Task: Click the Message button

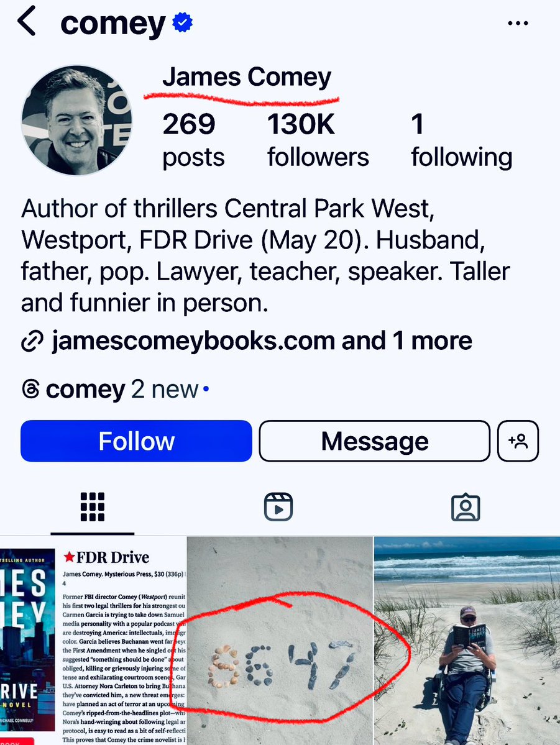Action: 375,441
